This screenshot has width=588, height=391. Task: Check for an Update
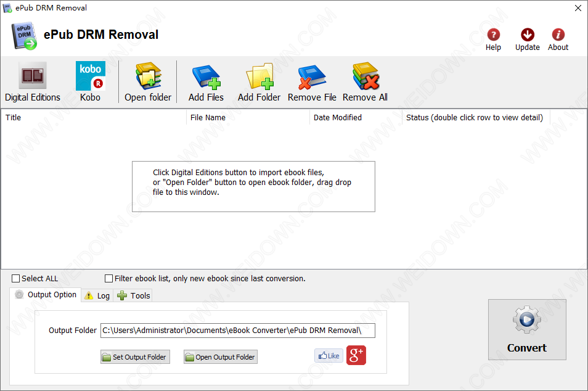[x=527, y=39]
